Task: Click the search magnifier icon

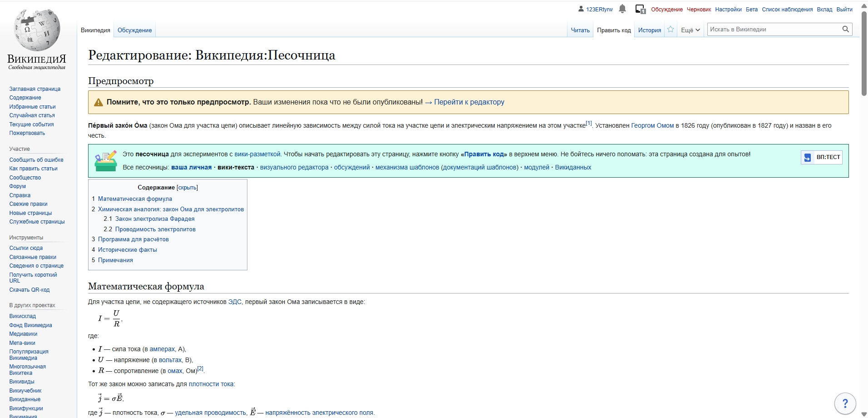Action: tap(845, 29)
